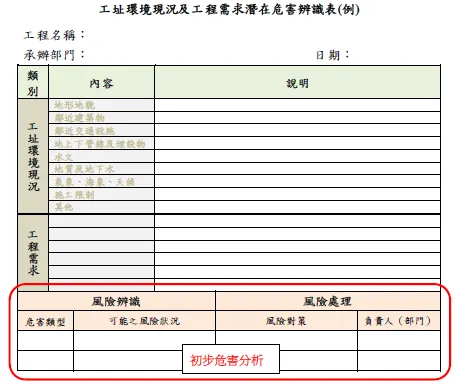Image resolution: width=465 pixels, height=386 pixels.
Task: Click the 說明 cell in the 地形地貌 row
Action: tap(297, 105)
